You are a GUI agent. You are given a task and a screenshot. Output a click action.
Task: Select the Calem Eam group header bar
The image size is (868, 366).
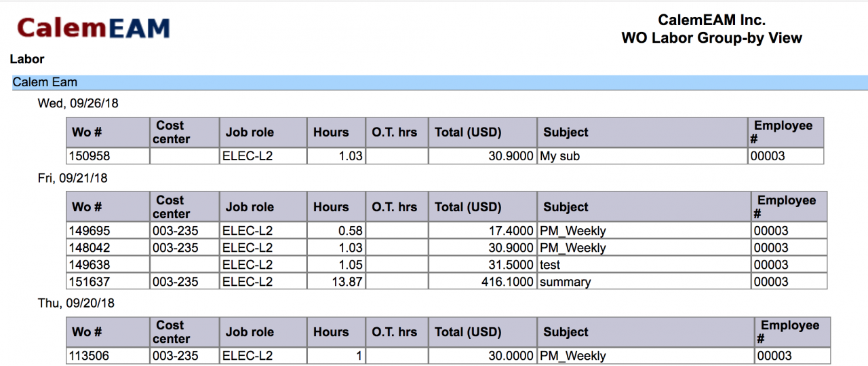pos(439,82)
